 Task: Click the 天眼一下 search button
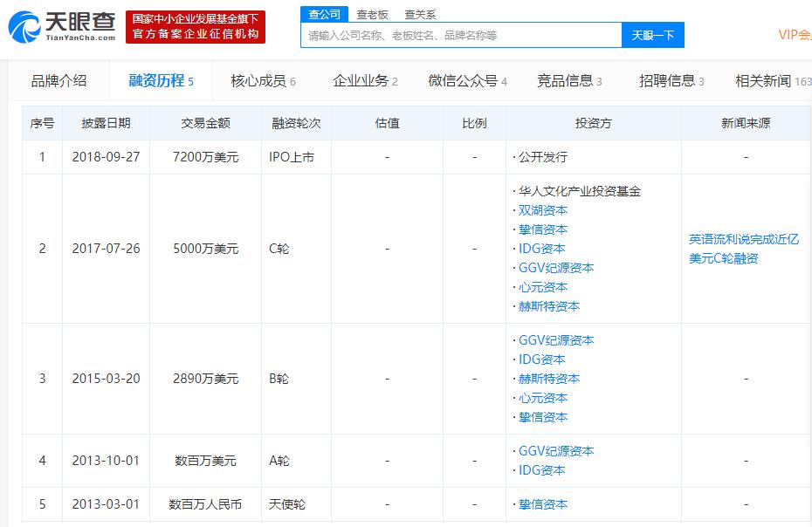[x=652, y=35]
